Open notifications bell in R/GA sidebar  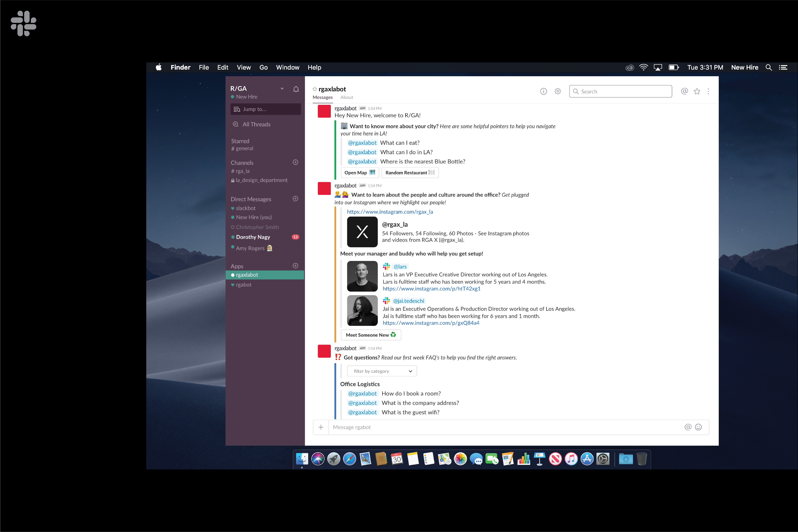tap(296, 89)
